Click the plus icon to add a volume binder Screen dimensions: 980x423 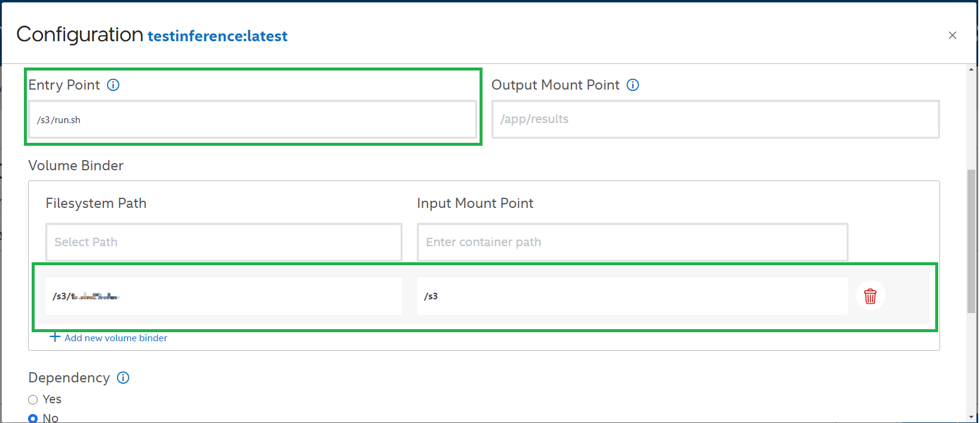tap(55, 337)
